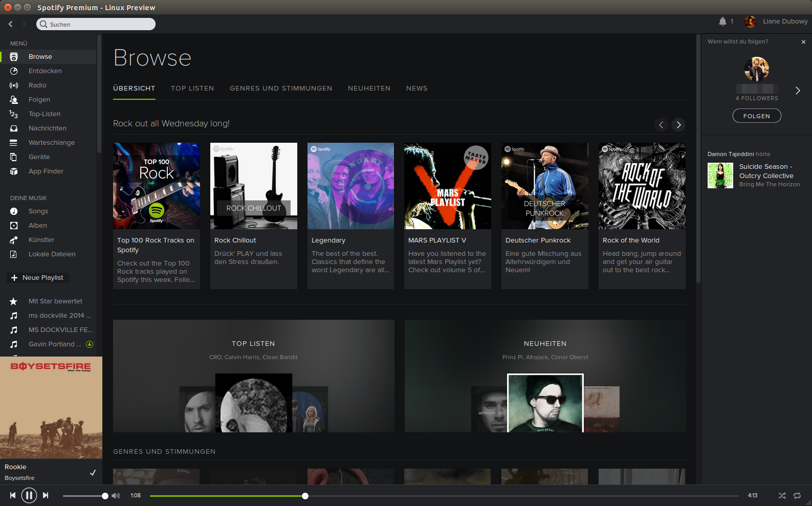Click the Suicide Season - Outcry Collective track
The image size is (812, 506).
click(766, 171)
